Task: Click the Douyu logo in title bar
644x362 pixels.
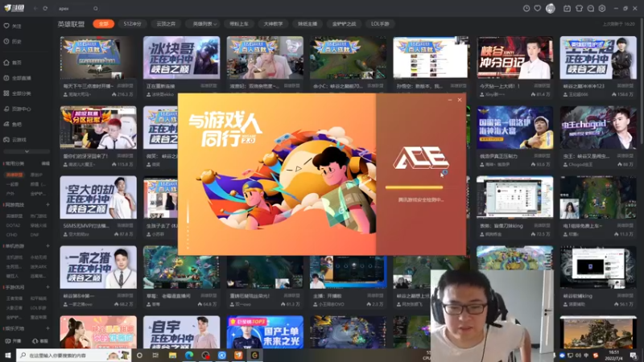Action: point(14,8)
